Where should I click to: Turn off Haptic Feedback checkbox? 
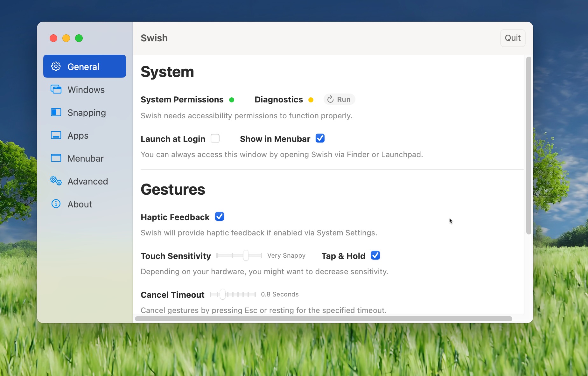tap(220, 217)
